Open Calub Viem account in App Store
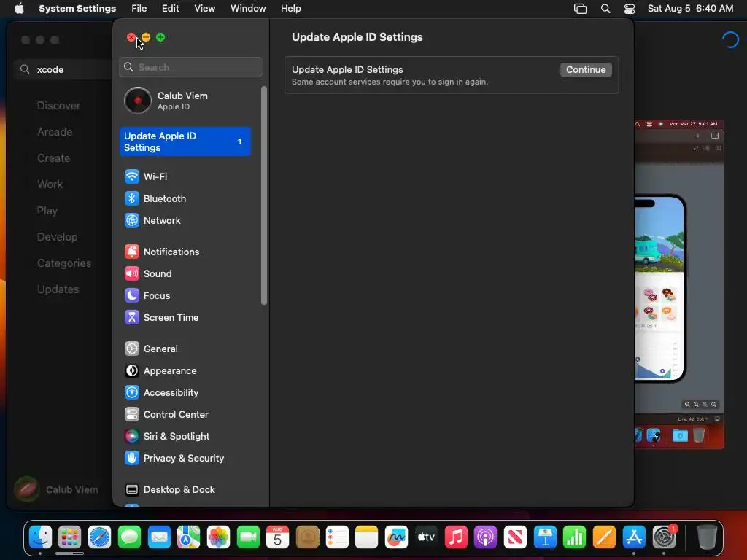747x560 pixels. pos(56,489)
